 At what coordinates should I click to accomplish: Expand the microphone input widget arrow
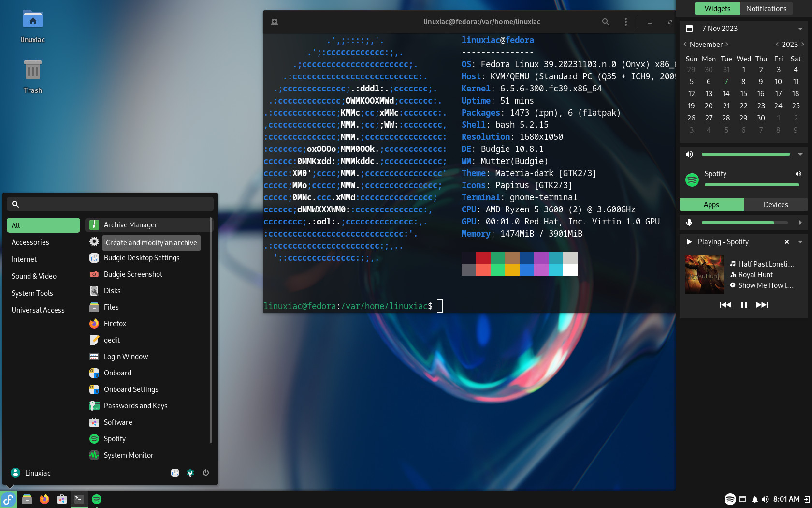(x=800, y=223)
